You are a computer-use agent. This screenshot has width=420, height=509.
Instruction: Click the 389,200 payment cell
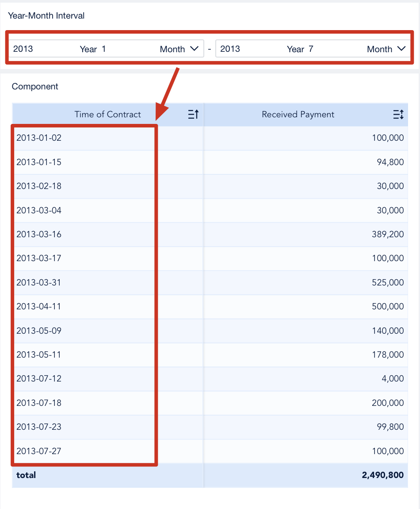click(391, 234)
